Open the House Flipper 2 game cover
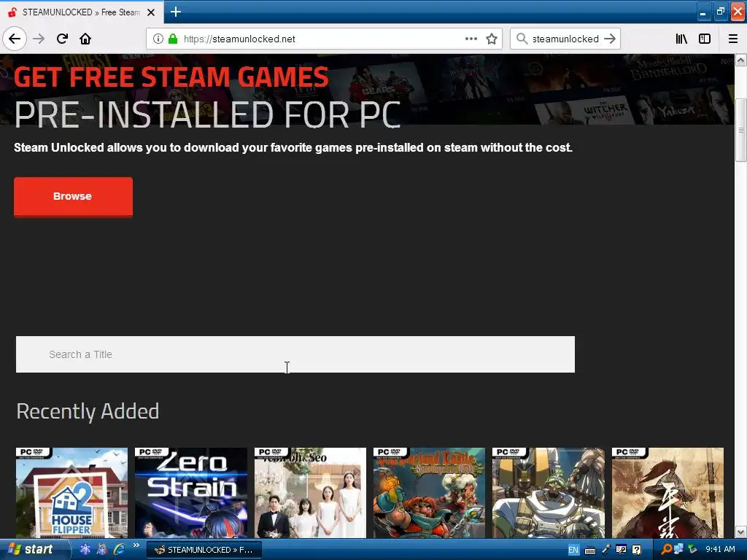The width and height of the screenshot is (747, 560). click(71, 492)
